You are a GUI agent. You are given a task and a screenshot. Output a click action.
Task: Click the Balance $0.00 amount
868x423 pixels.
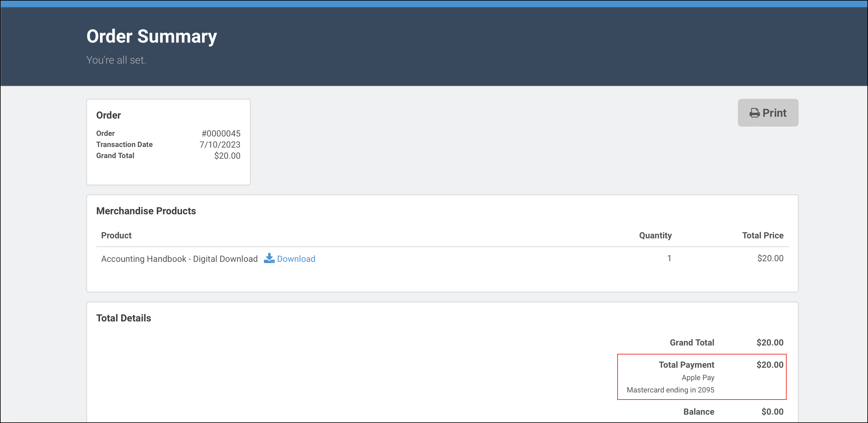(772, 412)
